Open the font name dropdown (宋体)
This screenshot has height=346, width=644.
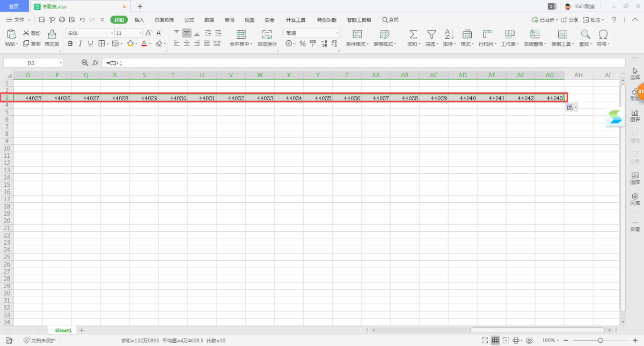tap(89, 33)
